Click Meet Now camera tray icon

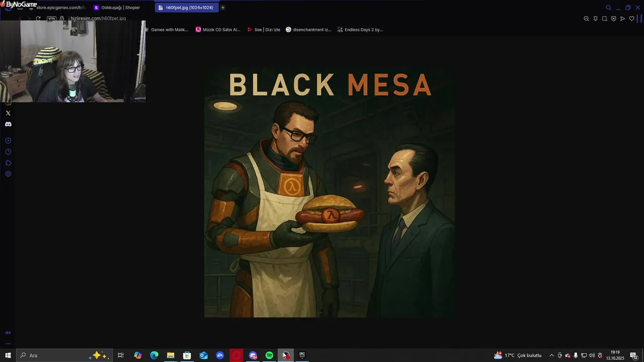559,355
